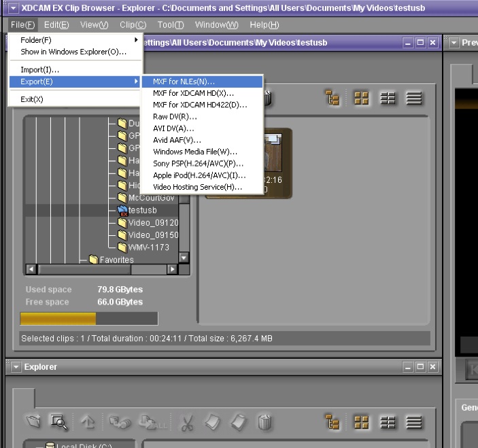Open the Help menu
Image resolution: width=478 pixels, height=448 pixels.
(x=264, y=24)
